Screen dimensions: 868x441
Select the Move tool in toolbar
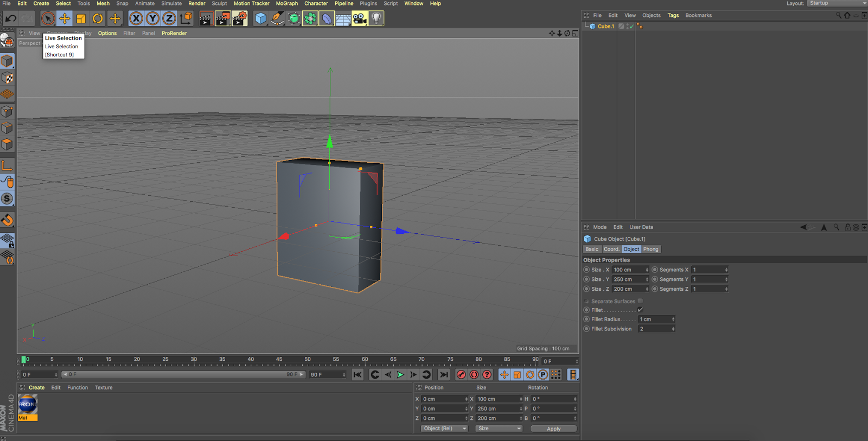[x=65, y=19]
